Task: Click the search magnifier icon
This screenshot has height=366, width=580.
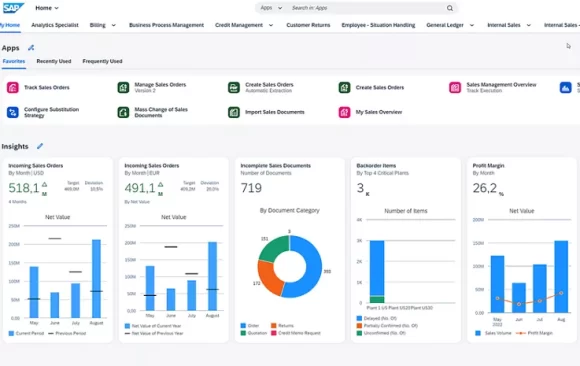Action: click(450, 8)
